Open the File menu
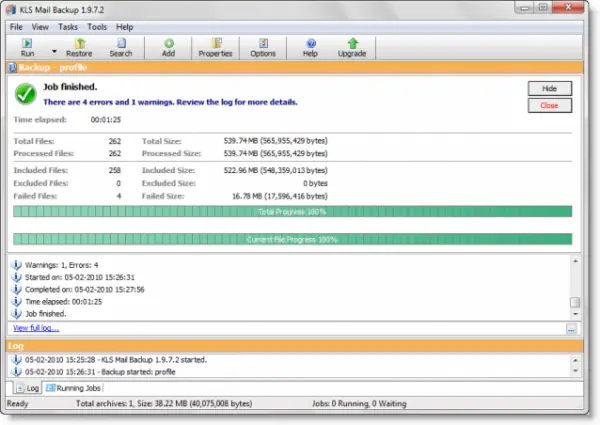This screenshot has width=600, height=425. (x=18, y=26)
